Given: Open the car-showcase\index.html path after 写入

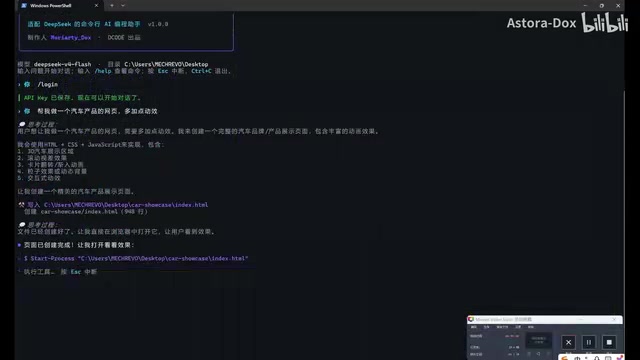Looking at the screenshot, I should click(126, 205).
